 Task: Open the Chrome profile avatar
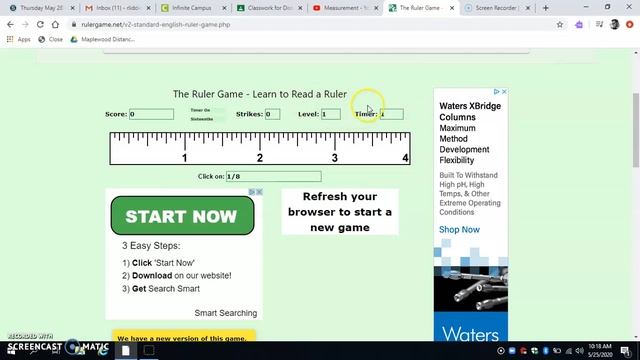point(615,24)
